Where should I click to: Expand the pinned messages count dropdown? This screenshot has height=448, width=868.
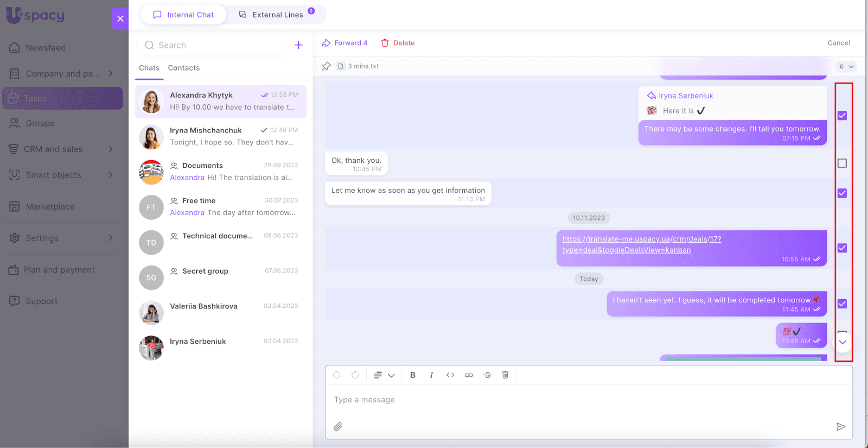click(845, 67)
